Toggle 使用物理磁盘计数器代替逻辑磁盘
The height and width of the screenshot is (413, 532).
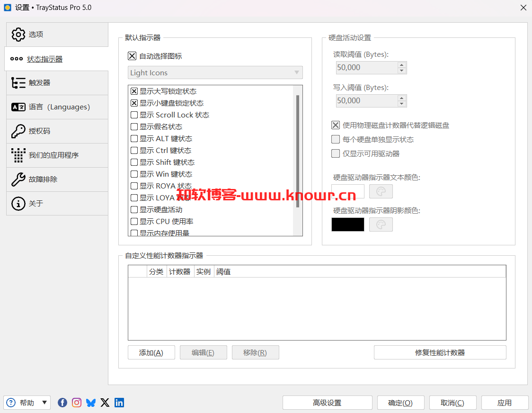point(336,126)
